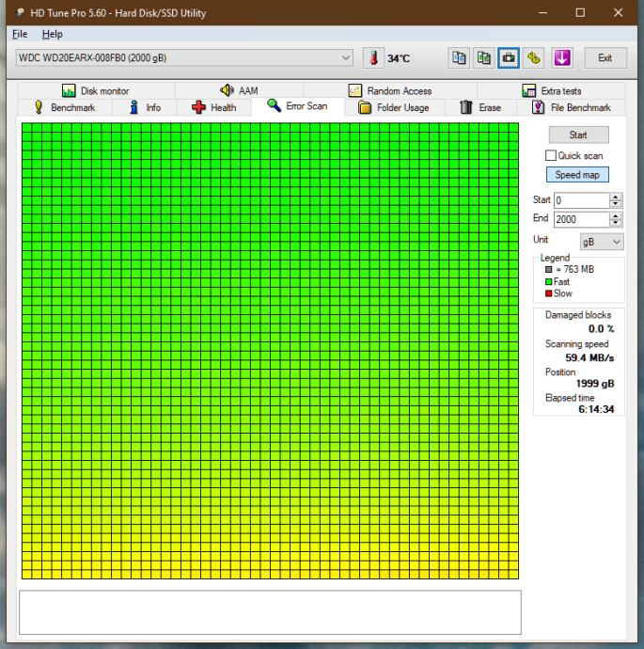The width and height of the screenshot is (644, 649).
Task: Click the copy text to clipboard icon
Action: (460, 58)
